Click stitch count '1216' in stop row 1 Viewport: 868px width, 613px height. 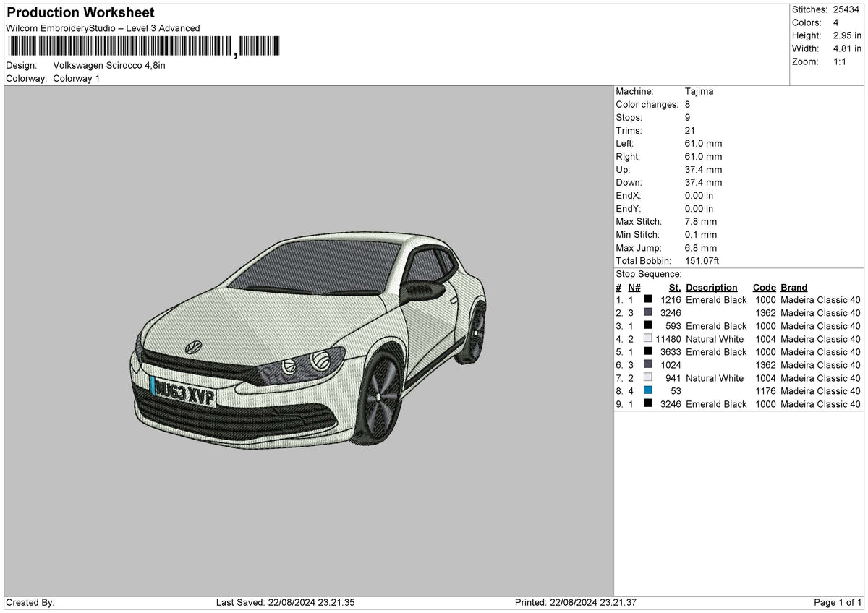pyautogui.click(x=671, y=300)
